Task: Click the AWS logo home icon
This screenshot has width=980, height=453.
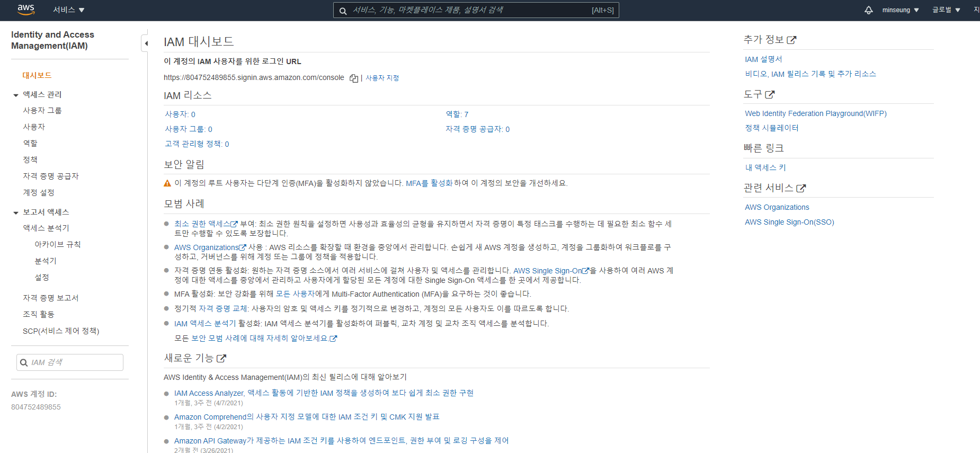Action: [25, 10]
